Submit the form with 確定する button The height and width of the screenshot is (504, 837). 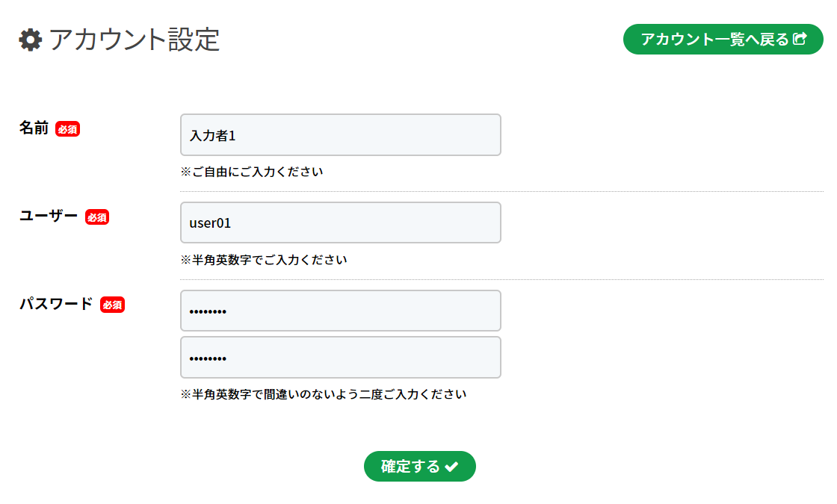[x=419, y=467]
